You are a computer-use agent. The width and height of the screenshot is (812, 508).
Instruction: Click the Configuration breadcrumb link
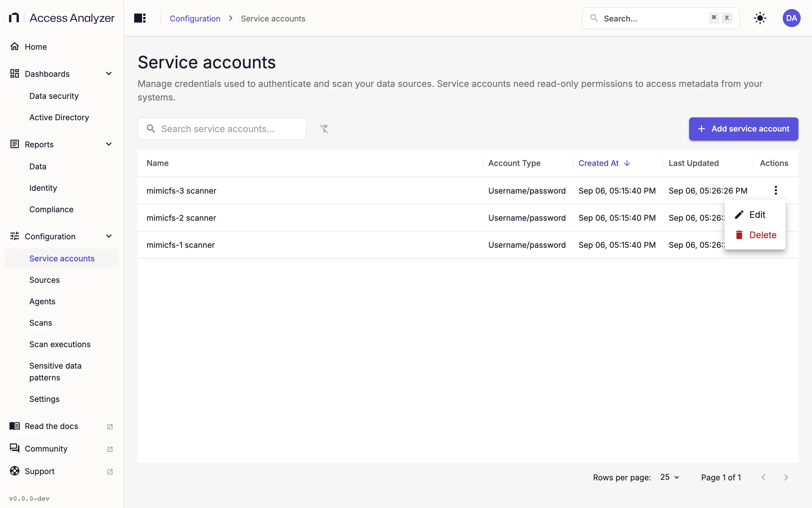pos(195,18)
